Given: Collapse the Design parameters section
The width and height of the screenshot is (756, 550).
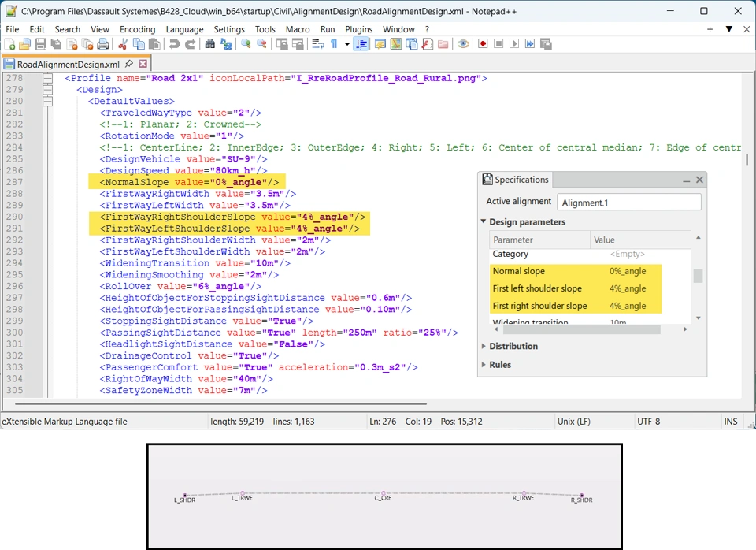Looking at the screenshot, I should click(484, 222).
